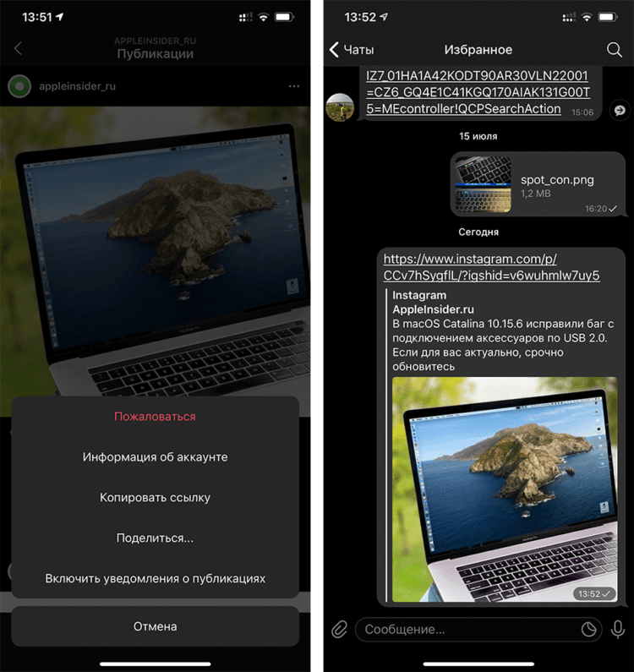This screenshot has width=634, height=672.
Task: Choose Поделиться... from the menu
Action: tap(155, 538)
